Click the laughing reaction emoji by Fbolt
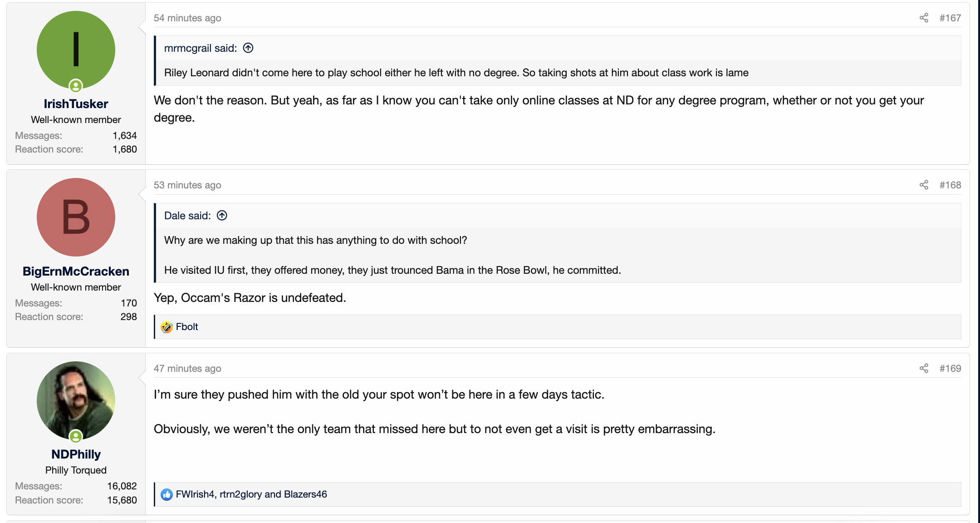The width and height of the screenshot is (980, 523). click(x=167, y=327)
